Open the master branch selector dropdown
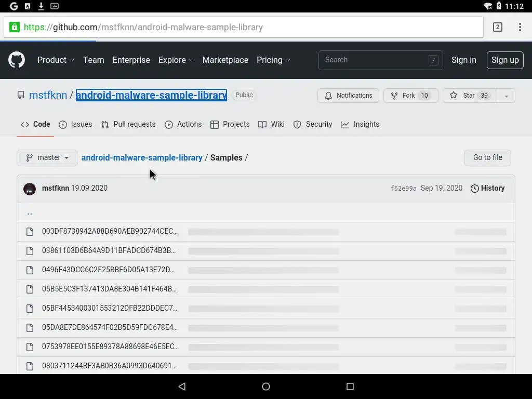The height and width of the screenshot is (399, 532). 47,158
